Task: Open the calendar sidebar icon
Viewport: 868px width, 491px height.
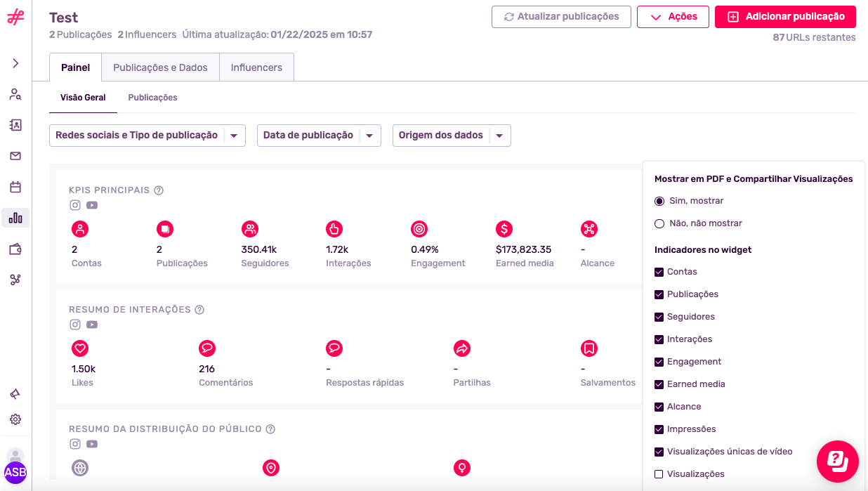Action: (15, 187)
